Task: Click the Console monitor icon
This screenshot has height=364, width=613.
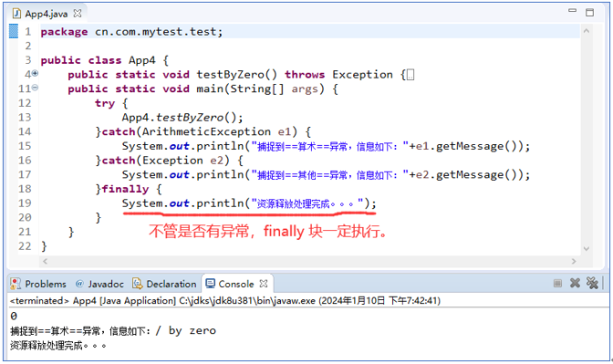Action: click(x=211, y=283)
